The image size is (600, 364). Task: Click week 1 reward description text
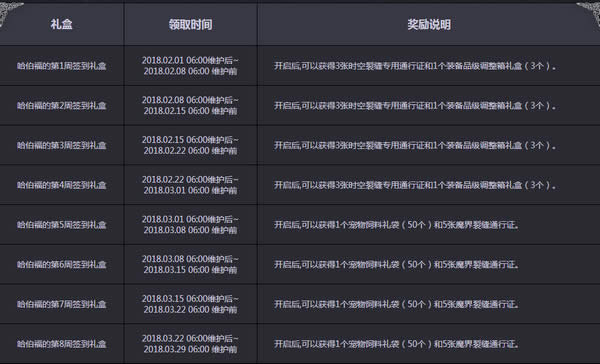pyautogui.click(x=415, y=66)
